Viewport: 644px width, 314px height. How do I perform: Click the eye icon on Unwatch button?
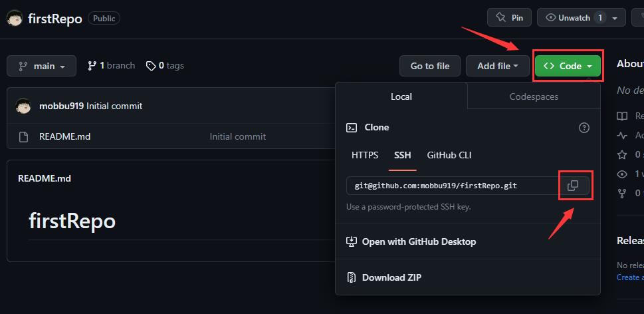(x=551, y=18)
